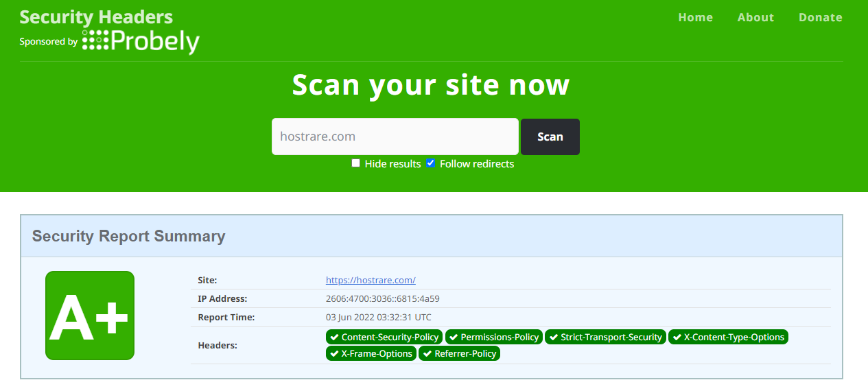Open the Donate page
Image resolution: width=868 pixels, height=391 pixels.
point(821,18)
